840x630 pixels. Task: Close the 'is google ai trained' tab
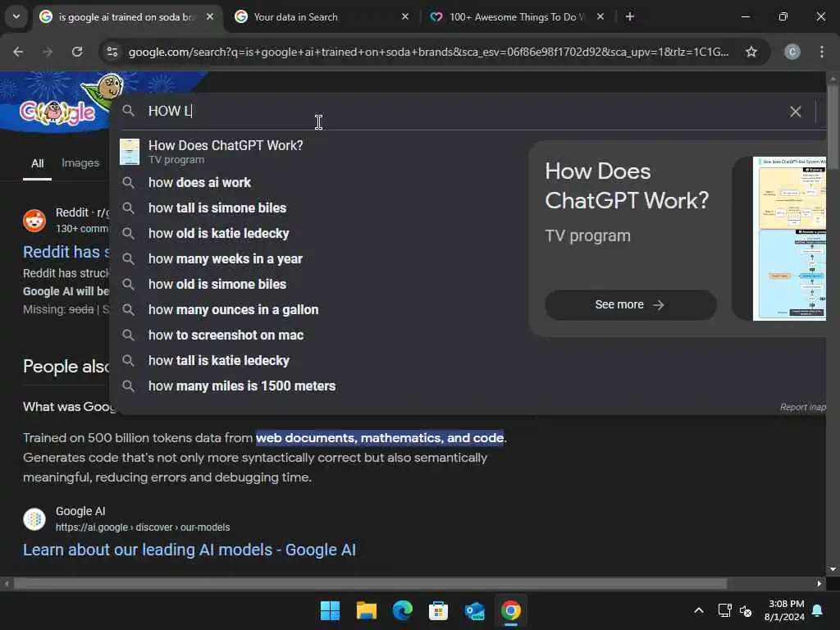click(210, 16)
